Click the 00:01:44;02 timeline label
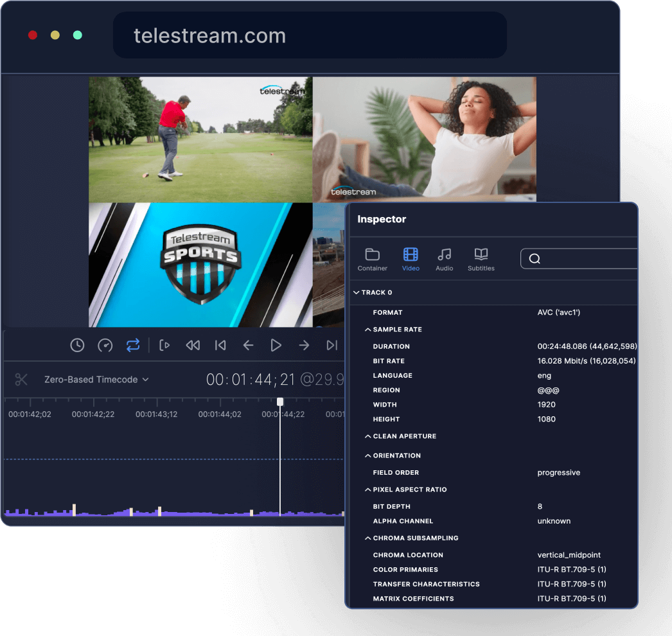Viewport: 672px width, 636px height. (220, 414)
